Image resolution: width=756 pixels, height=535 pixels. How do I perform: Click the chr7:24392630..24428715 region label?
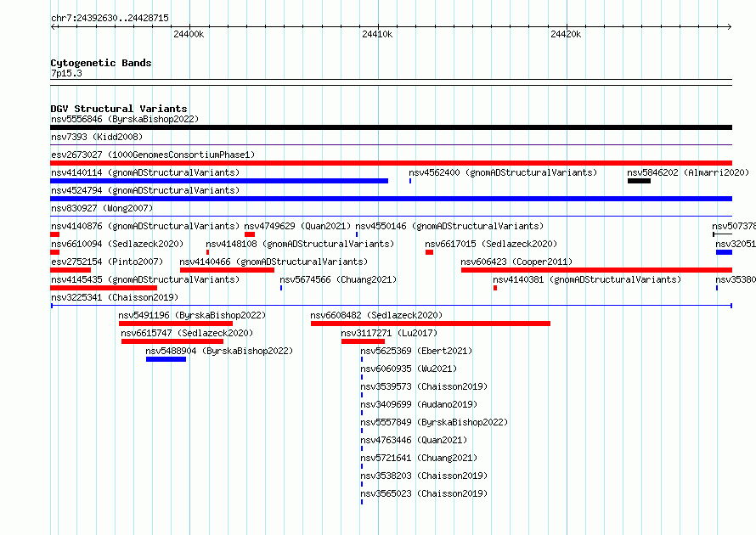pyautogui.click(x=110, y=18)
